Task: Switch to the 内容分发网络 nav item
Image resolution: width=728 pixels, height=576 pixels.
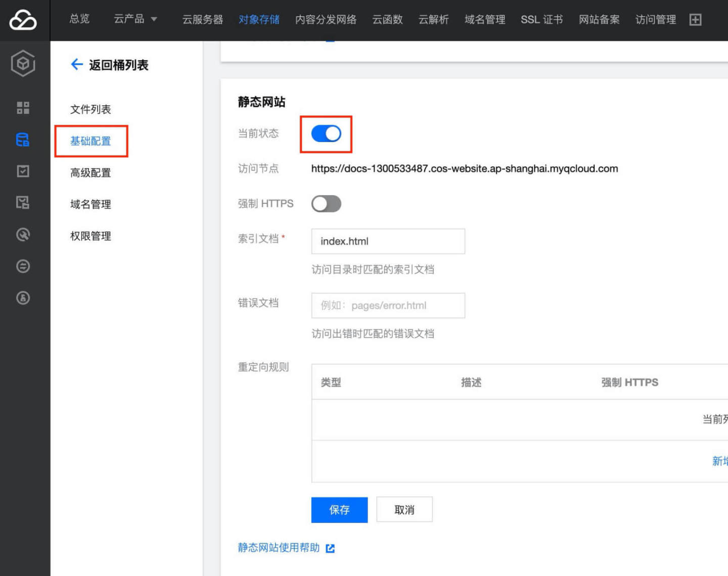Action: pos(326,19)
